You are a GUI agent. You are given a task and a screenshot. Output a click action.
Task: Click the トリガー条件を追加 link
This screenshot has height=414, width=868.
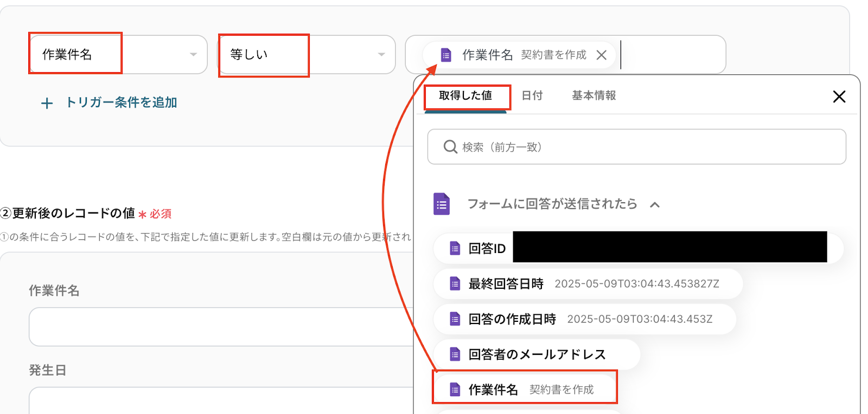(x=121, y=103)
